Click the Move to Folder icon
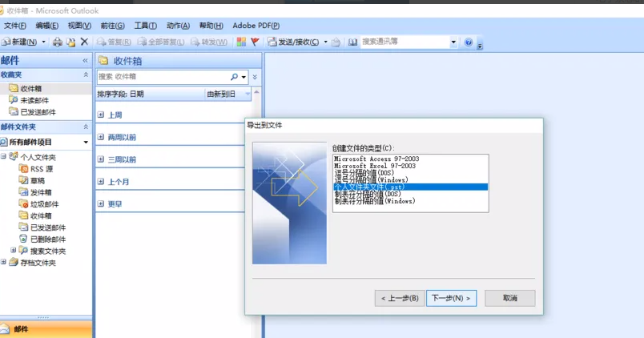This screenshot has width=644, height=338. [71, 42]
